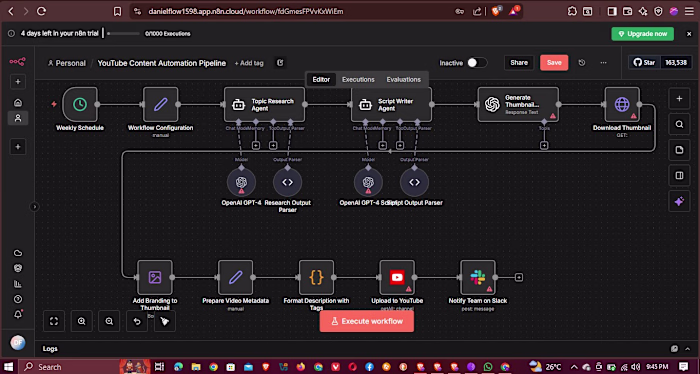Add Tool to Script Writer Agent
This screenshot has height=374, width=700.
pos(400,145)
